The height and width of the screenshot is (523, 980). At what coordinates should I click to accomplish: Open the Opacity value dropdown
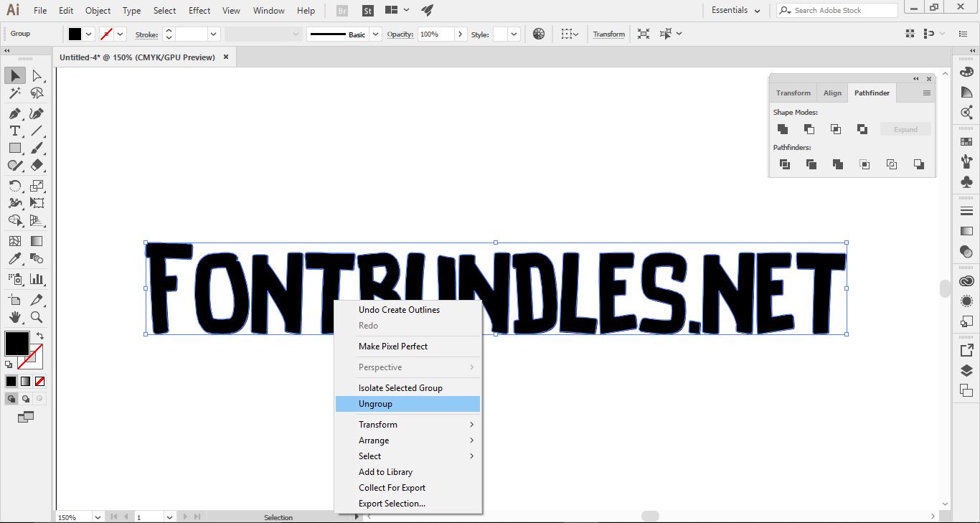pyautogui.click(x=461, y=34)
